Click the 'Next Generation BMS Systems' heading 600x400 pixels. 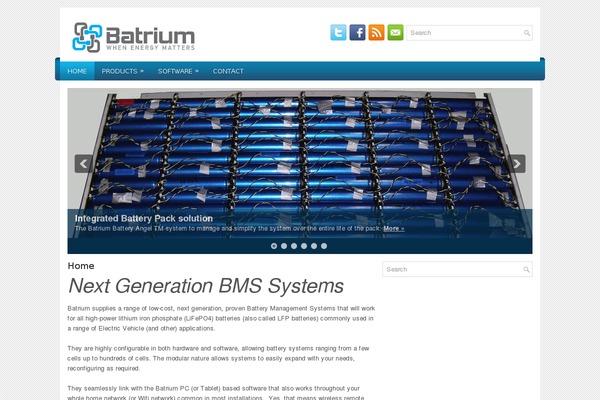tap(206, 286)
